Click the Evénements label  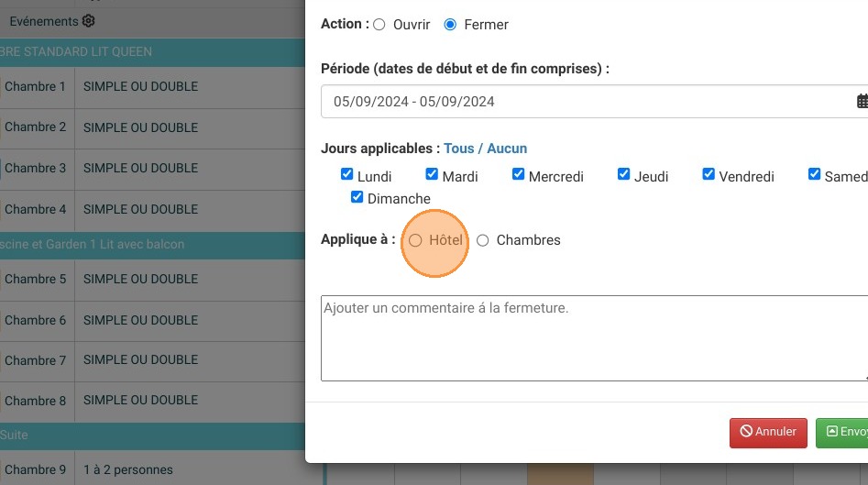coord(44,22)
